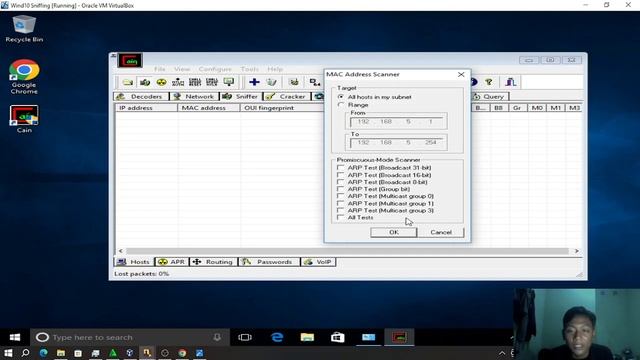The width and height of the screenshot is (640, 360).
Task: Switch to the Network tab
Action: point(193,97)
